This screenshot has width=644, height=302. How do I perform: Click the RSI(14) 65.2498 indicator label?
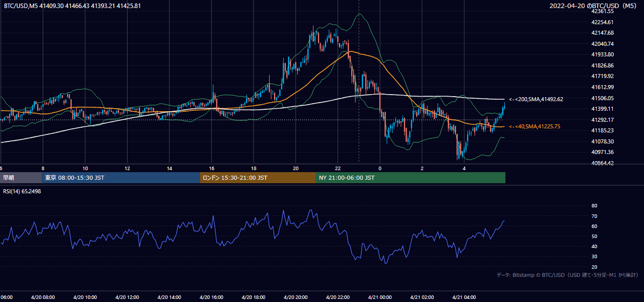22,192
